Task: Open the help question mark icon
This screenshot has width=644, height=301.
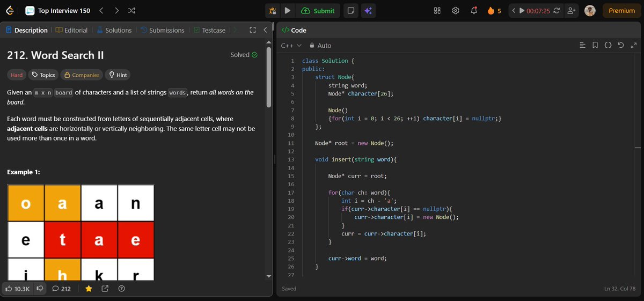Action: pyautogui.click(x=121, y=289)
